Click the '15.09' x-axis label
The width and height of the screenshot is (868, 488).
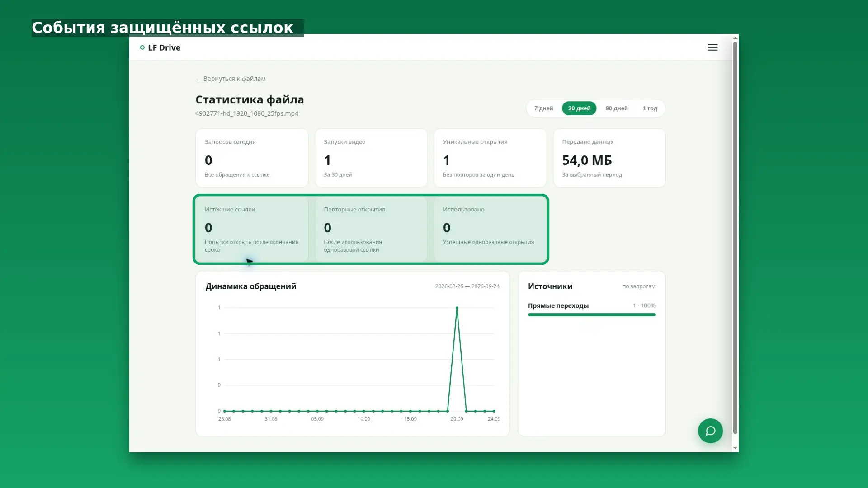pyautogui.click(x=410, y=419)
